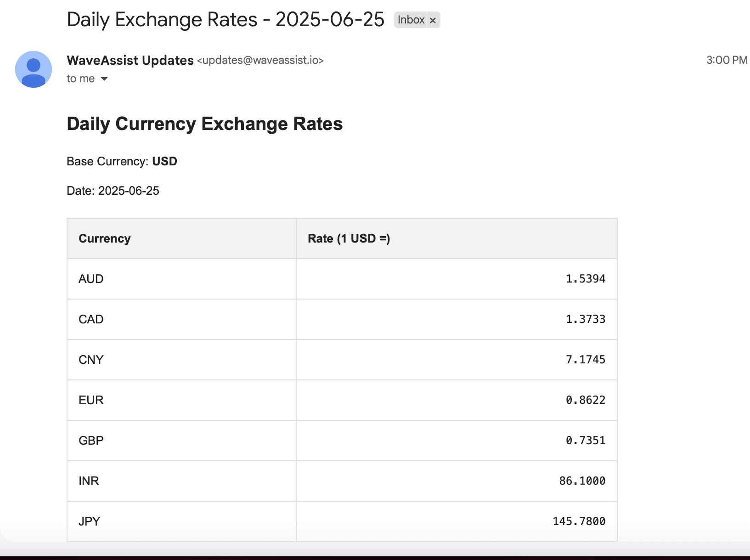Viewport: 750px width, 560px height.
Task: Click the Date: 2025-06-25 line
Action: click(x=113, y=191)
